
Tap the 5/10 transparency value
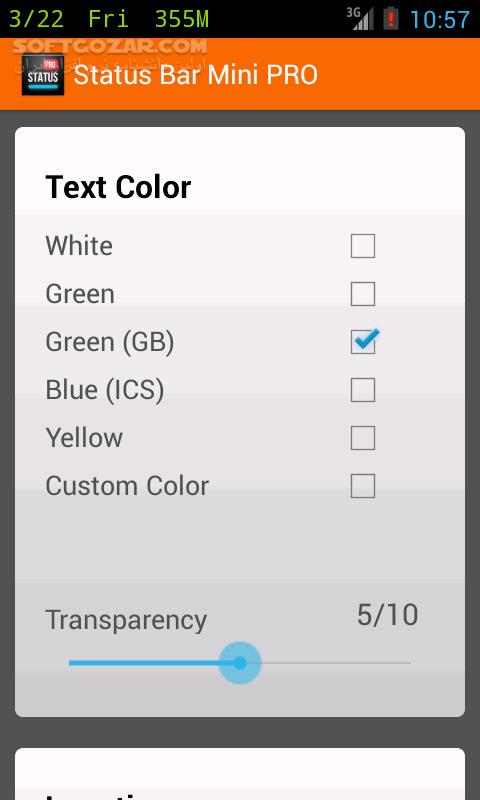click(387, 615)
